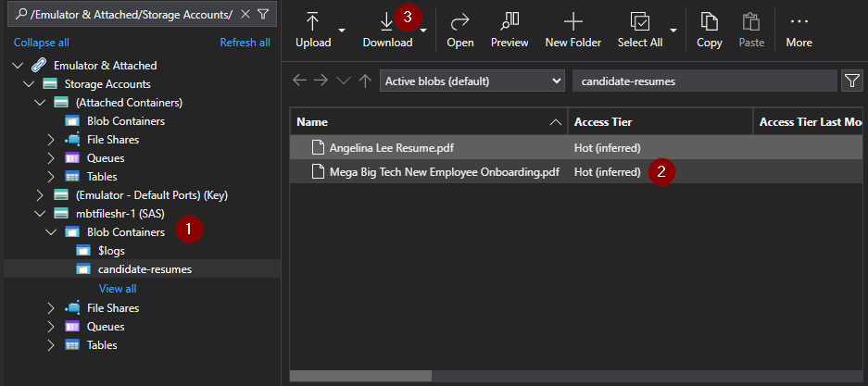Click the Collapse all link
The image size is (868, 386).
41,43
